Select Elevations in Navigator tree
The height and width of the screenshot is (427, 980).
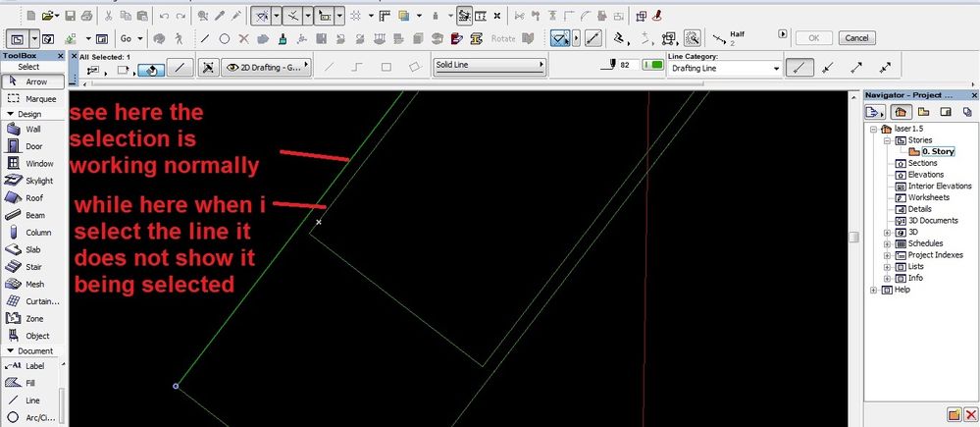click(x=926, y=175)
